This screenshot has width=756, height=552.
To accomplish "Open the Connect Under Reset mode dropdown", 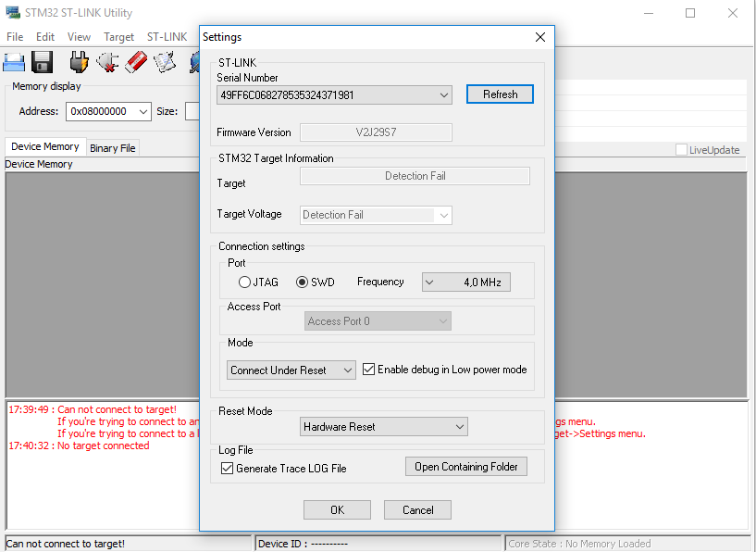I will pos(291,370).
